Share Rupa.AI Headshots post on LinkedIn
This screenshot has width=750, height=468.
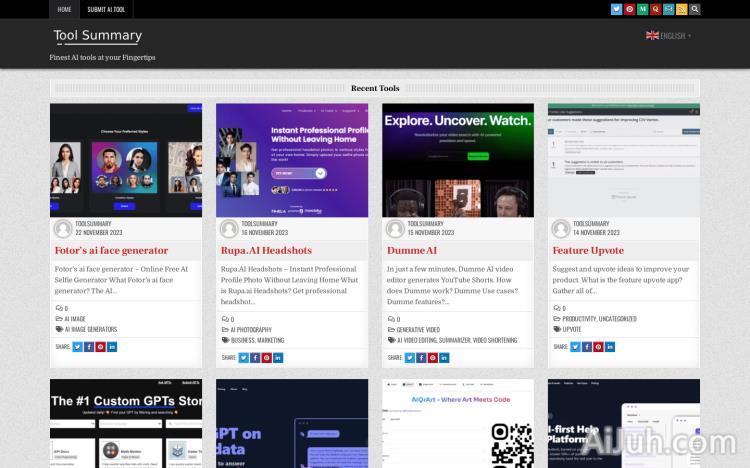point(279,357)
